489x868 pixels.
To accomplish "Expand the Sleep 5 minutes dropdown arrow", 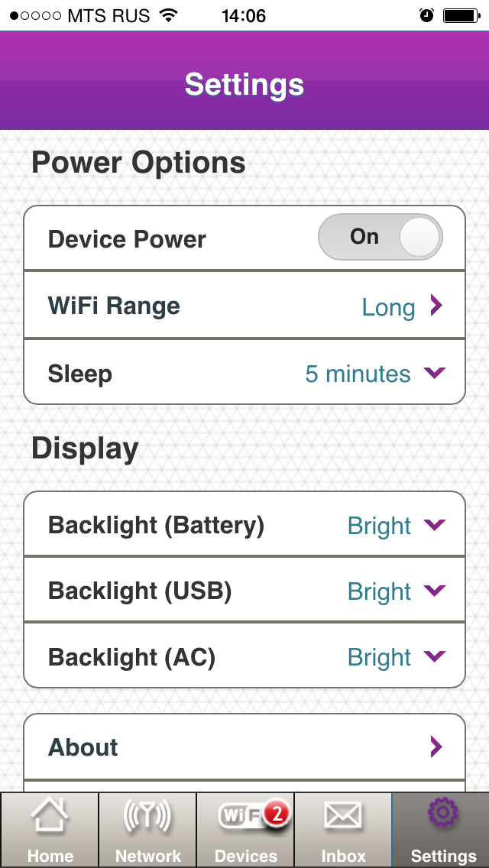I will [x=434, y=373].
